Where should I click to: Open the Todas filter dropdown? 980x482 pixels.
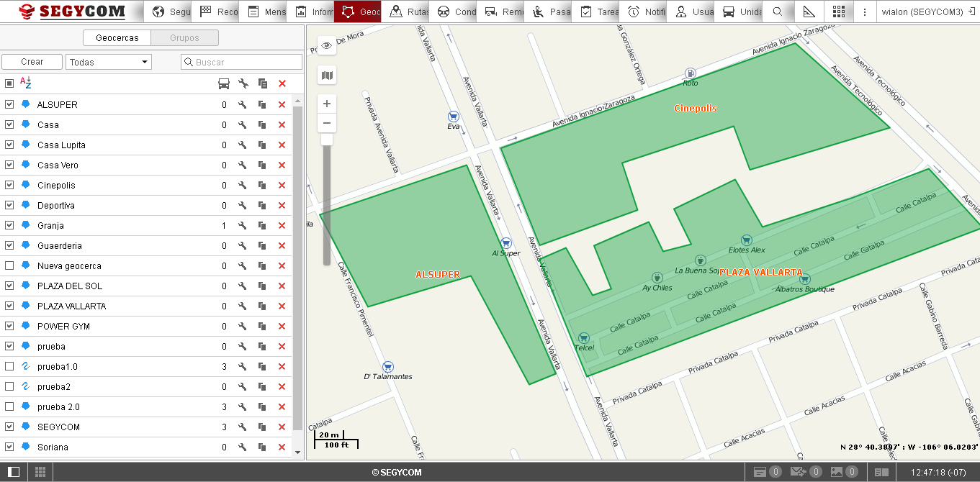pos(109,62)
